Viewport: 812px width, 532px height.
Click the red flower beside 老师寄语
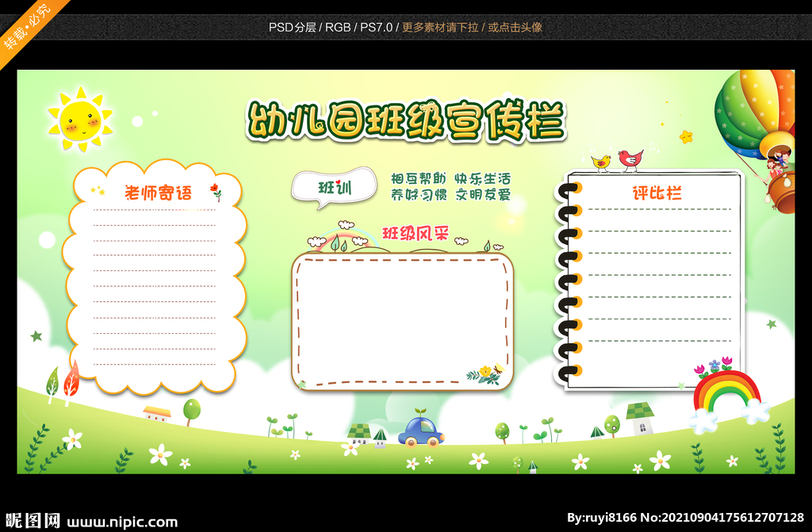pyautogui.click(x=216, y=192)
